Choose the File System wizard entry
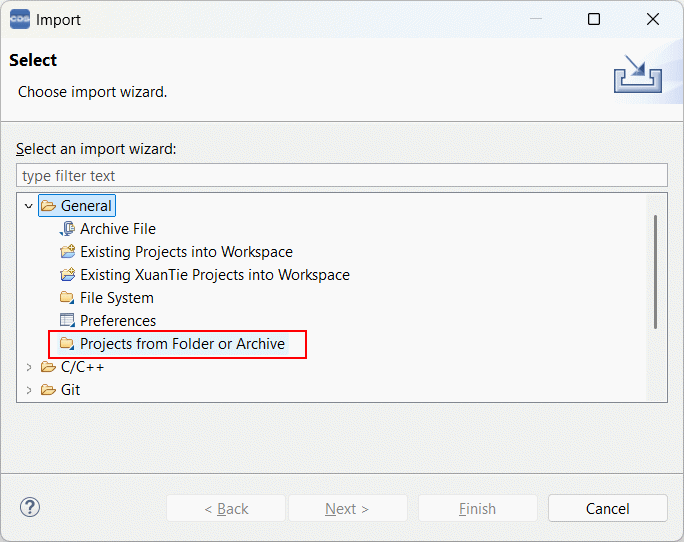Screen dimensions: 684x542 117,298
